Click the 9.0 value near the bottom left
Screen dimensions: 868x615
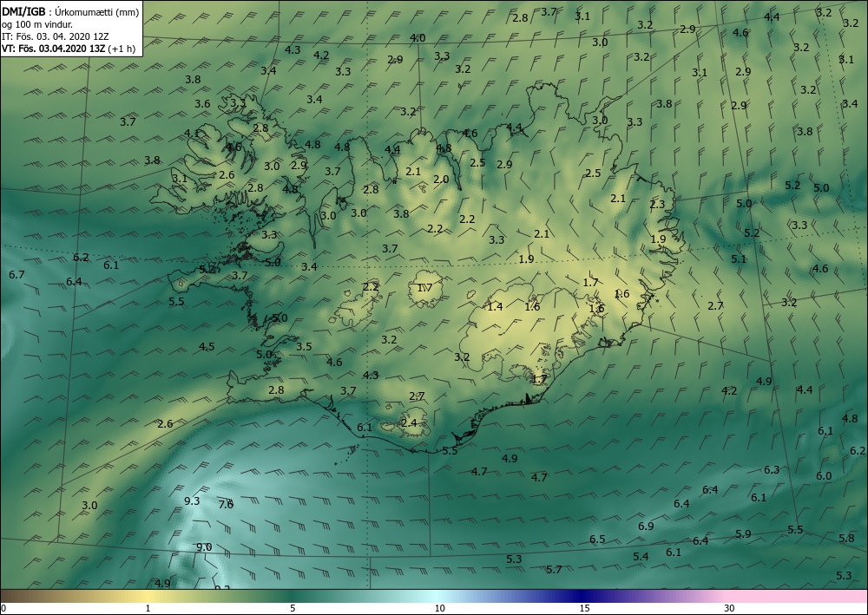click(x=204, y=547)
